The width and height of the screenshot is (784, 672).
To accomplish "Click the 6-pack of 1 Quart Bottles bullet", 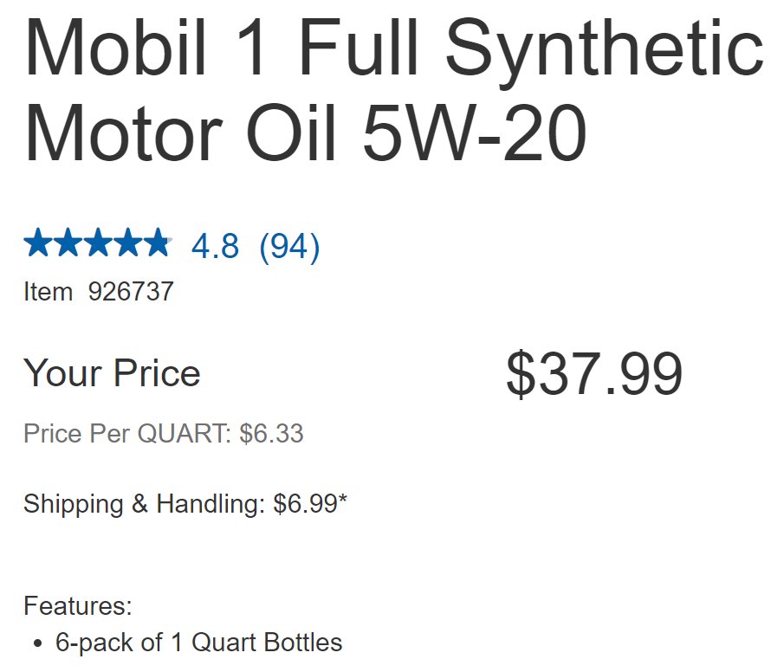I will [199, 643].
